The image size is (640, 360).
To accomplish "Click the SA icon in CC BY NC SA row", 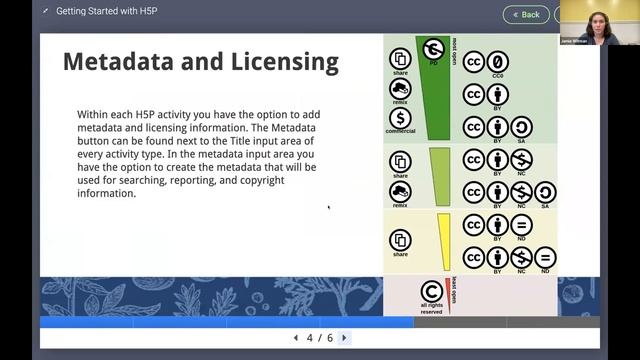I will coord(545,193).
